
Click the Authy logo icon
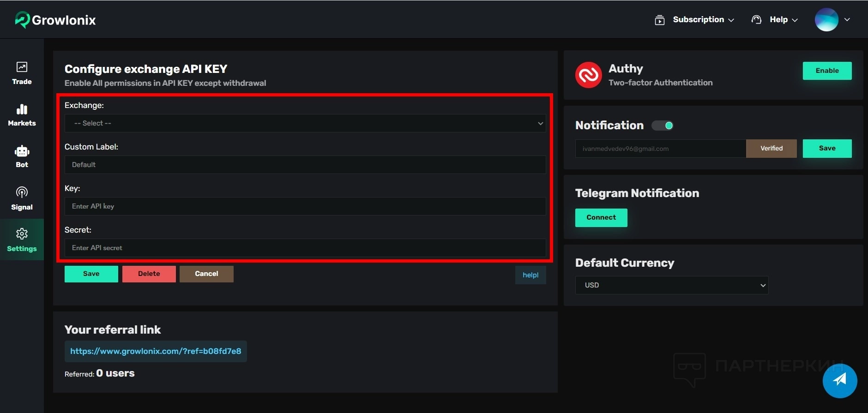588,75
